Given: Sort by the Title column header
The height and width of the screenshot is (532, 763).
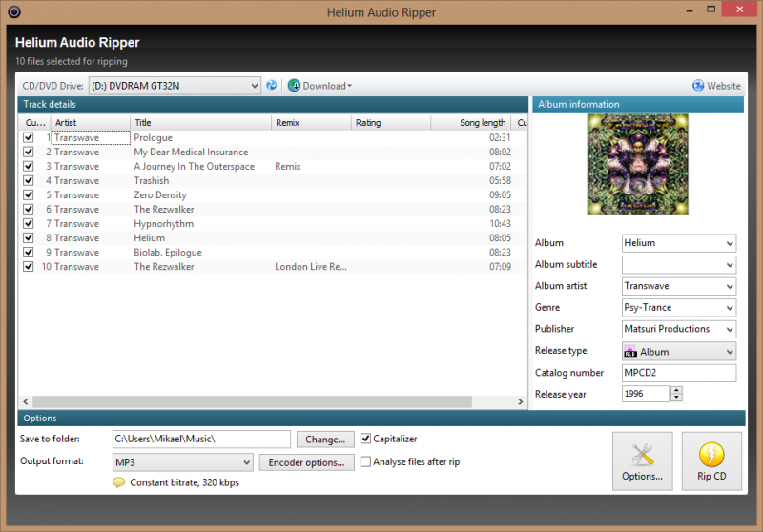Looking at the screenshot, I should coord(200,123).
